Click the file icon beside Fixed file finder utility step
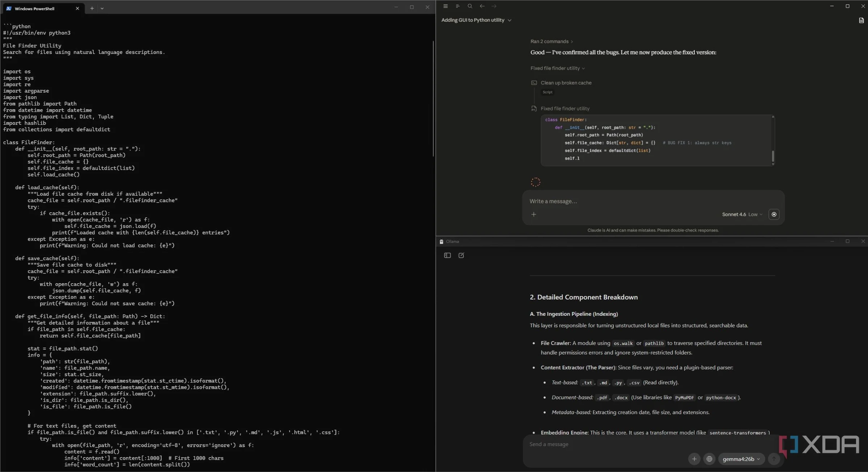The width and height of the screenshot is (868, 472). pos(534,109)
